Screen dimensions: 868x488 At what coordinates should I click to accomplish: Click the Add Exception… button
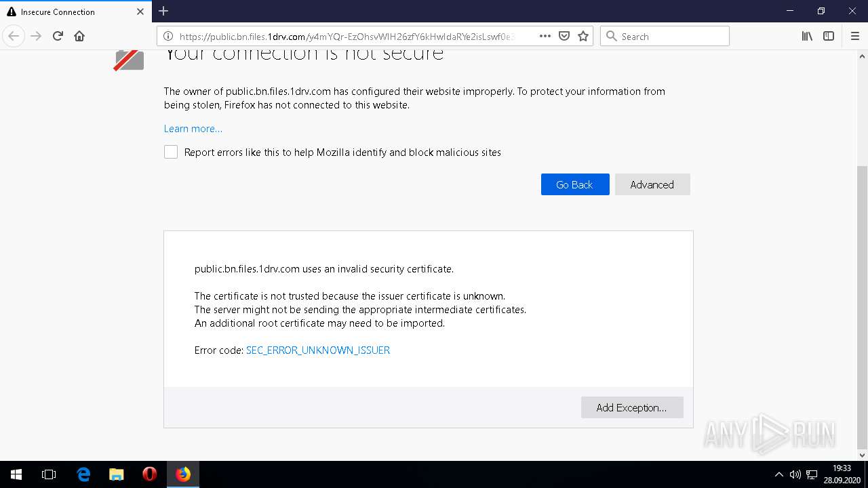[x=632, y=407]
